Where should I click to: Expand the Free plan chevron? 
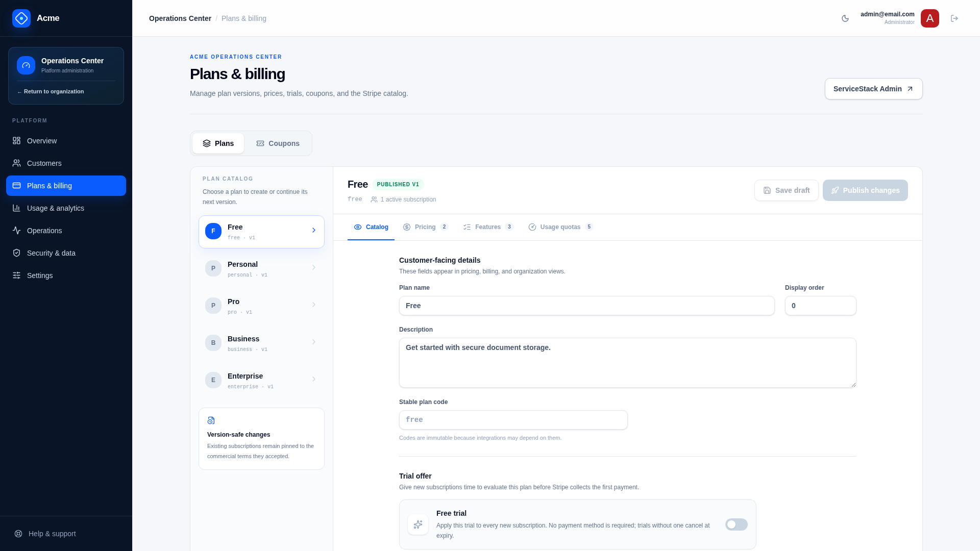tap(314, 231)
